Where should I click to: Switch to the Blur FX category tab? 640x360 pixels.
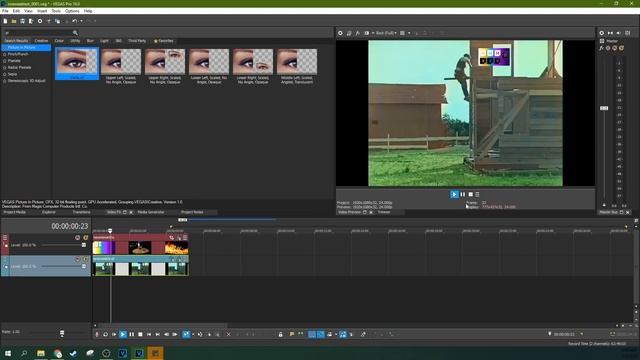click(90, 41)
